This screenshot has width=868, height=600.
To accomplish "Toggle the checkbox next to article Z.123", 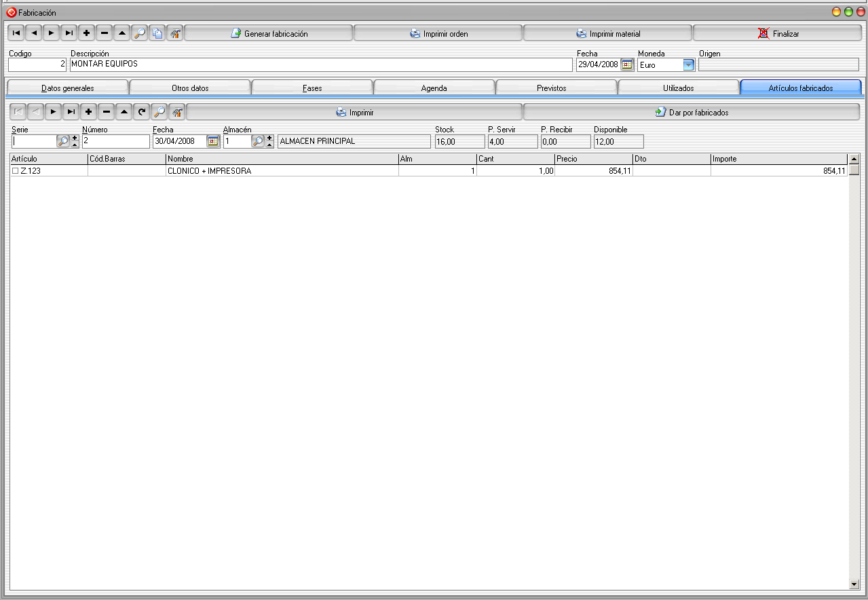I will [x=16, y=171].
